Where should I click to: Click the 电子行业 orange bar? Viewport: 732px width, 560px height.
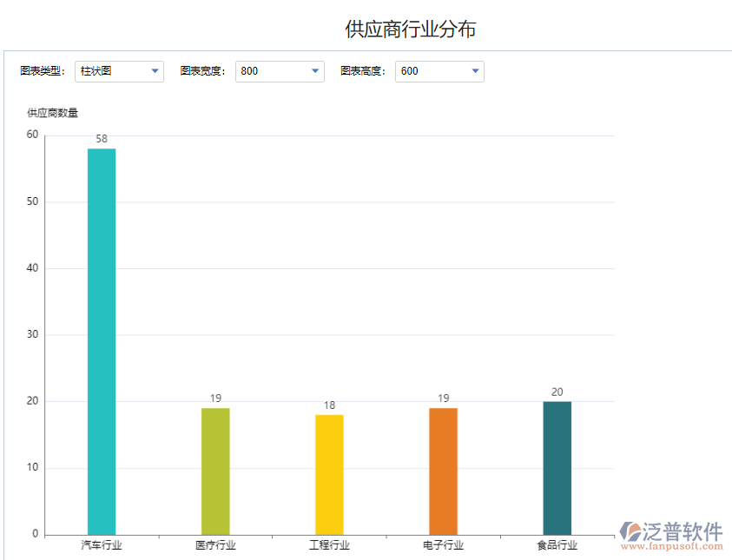444,469
